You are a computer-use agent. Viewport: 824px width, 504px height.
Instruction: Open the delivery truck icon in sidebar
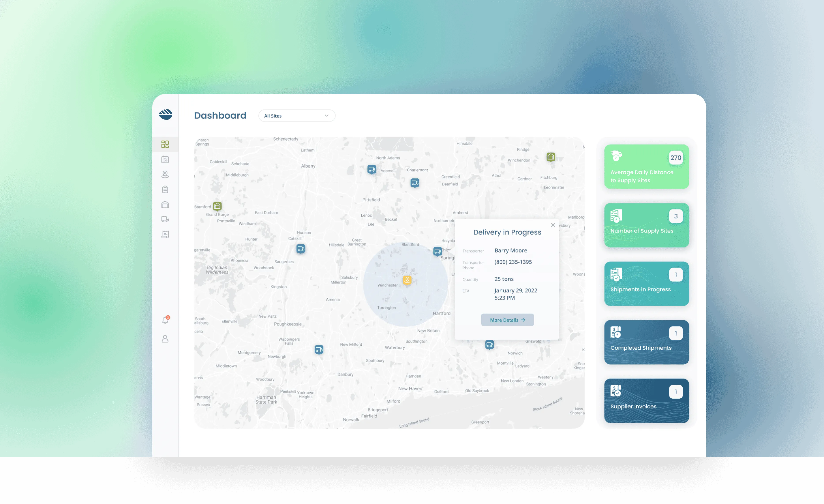tap(165, 219)
